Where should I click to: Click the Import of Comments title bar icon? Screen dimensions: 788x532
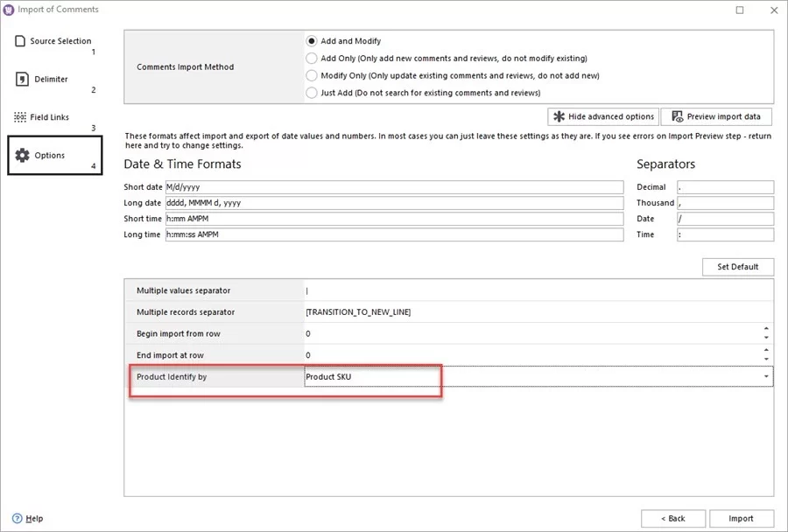coord(11,9)
